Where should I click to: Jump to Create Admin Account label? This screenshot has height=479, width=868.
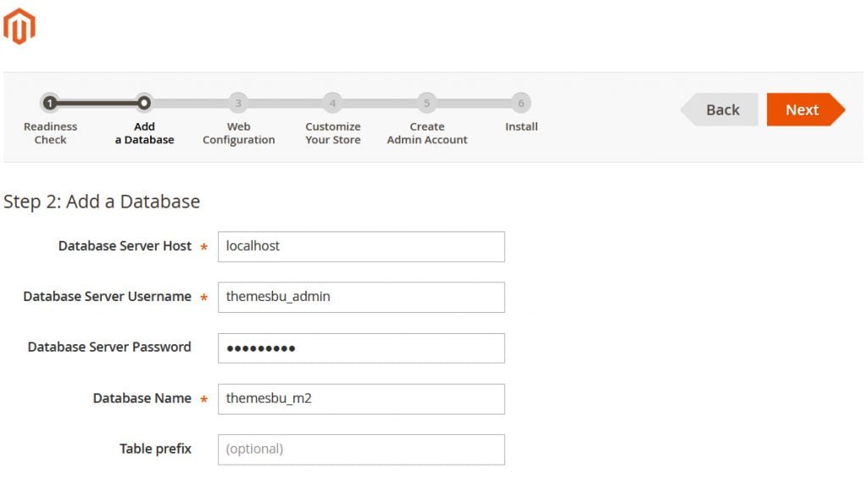click(426, 133)
